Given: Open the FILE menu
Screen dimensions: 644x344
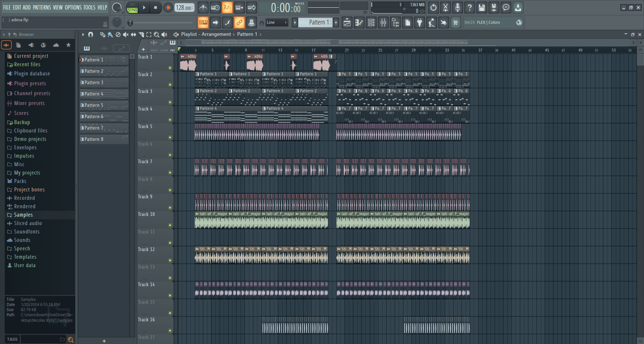Looking at the screenshot, I should coord(7,7).
